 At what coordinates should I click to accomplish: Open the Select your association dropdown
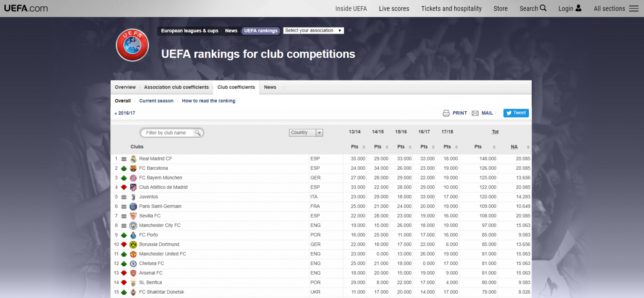point(314,31)
